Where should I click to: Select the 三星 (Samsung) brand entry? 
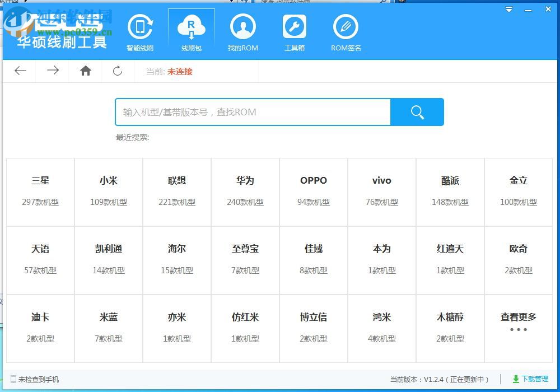(x=39, y=190)
